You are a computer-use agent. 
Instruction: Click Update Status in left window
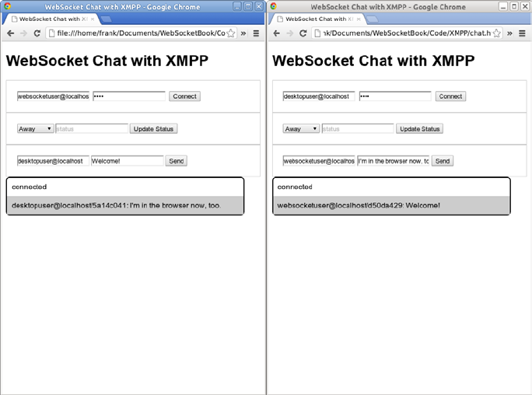[153, 129]
